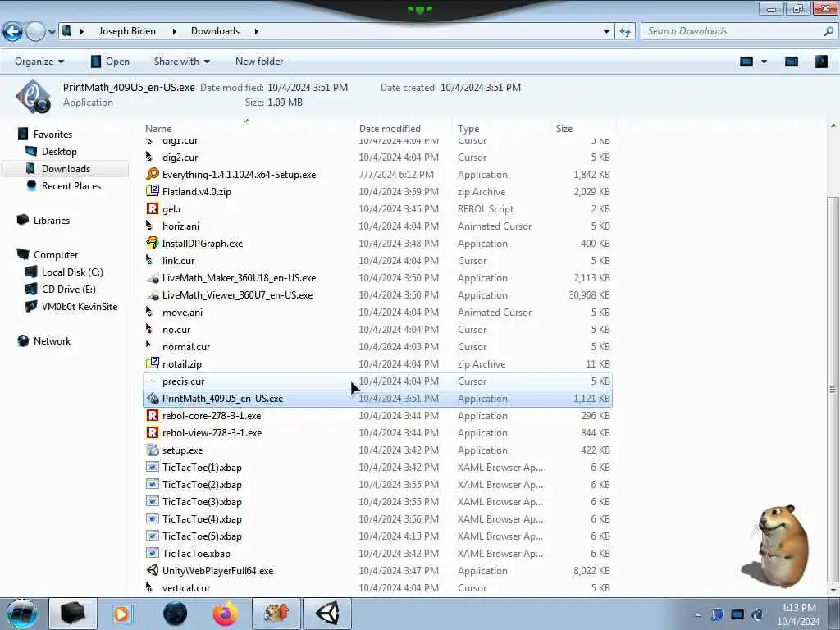Click the Back navigation arrow button
The image size is (840, 630).
(13, 32)
